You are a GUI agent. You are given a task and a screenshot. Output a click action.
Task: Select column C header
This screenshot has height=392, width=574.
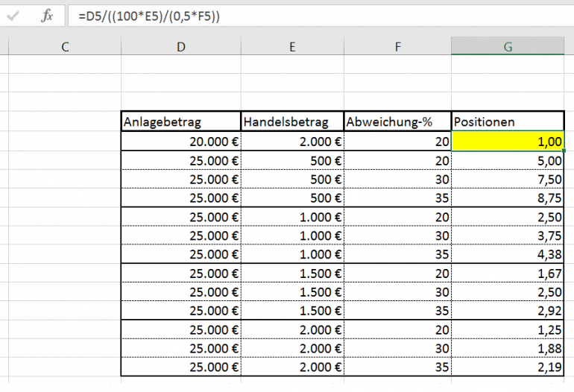tap(65, 47)
